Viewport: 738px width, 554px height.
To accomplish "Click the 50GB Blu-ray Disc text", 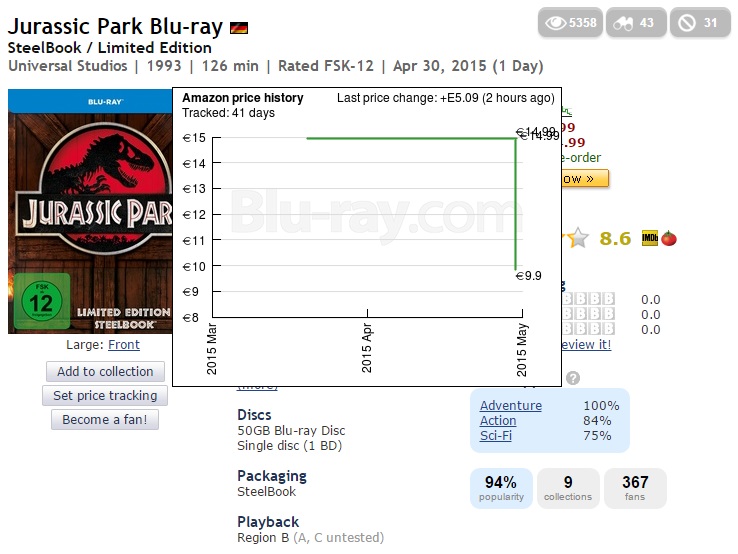I will click(291, 430).
